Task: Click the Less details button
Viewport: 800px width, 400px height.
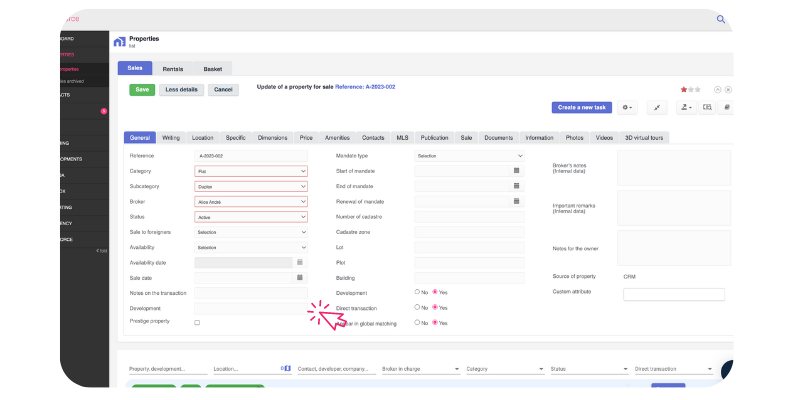Action: (182, 90)
